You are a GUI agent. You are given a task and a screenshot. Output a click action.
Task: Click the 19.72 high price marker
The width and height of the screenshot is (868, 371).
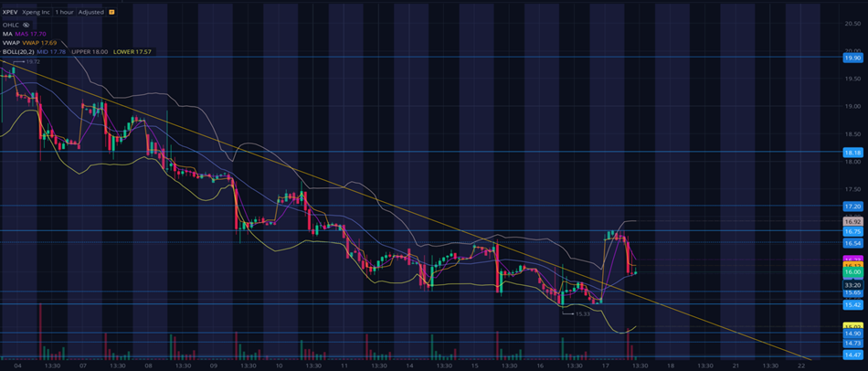33,62
